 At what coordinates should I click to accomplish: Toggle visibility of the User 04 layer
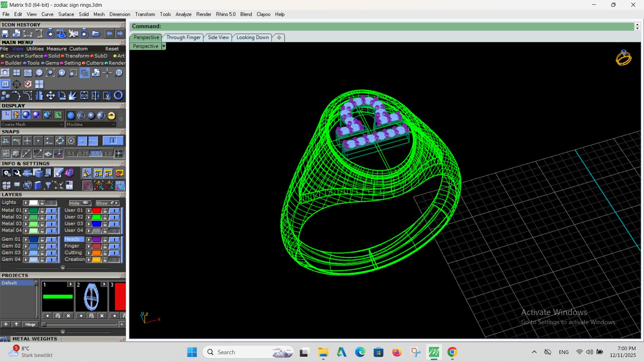click(114, 231)
